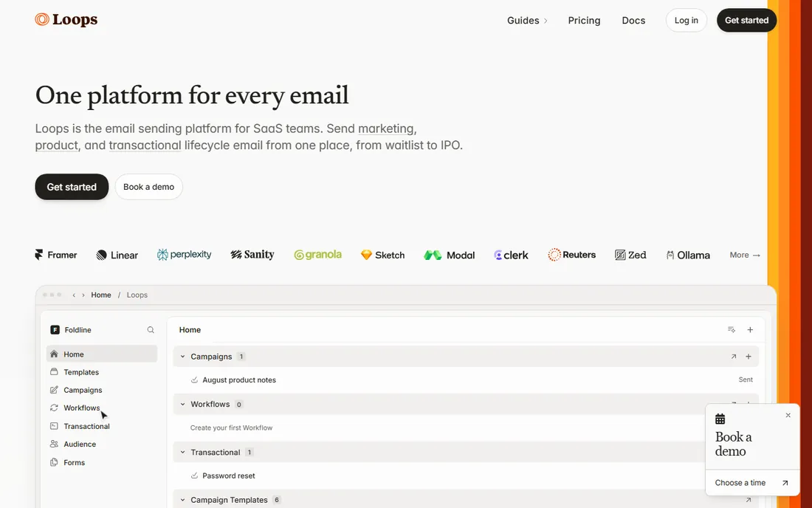
Task: Click the Modal logo
Action: pyautogui.click(x=449, y=255)
